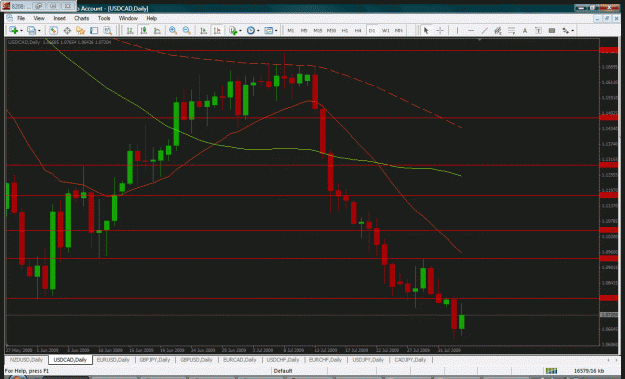Open the Periodicity clock icon
Viewport: 625px width, 379px height.
click(x=251, y=30)
